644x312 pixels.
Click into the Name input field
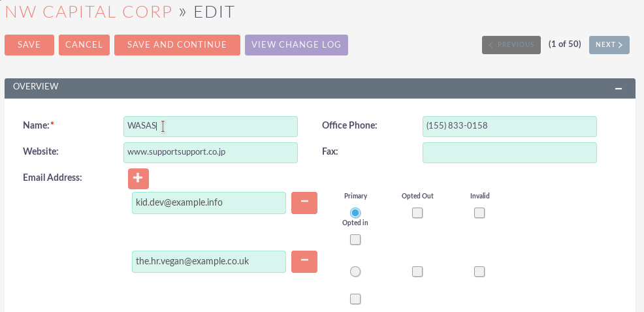point(210,126)
